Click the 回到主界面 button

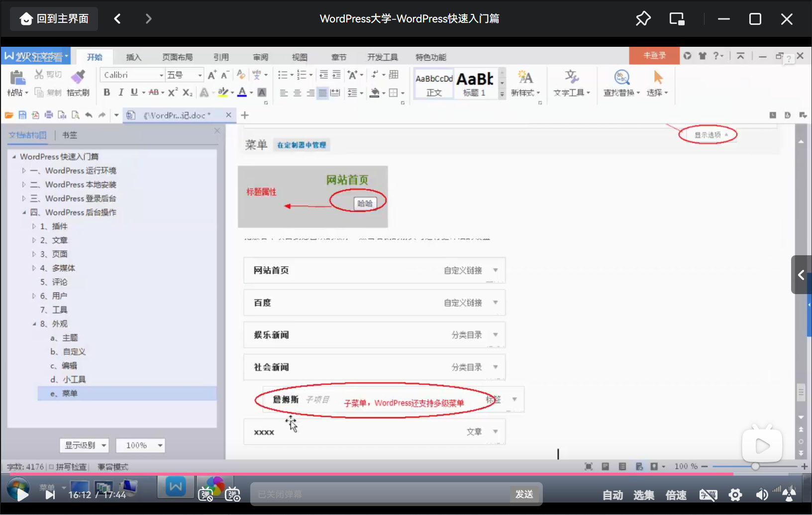click(x=54, y=19)
